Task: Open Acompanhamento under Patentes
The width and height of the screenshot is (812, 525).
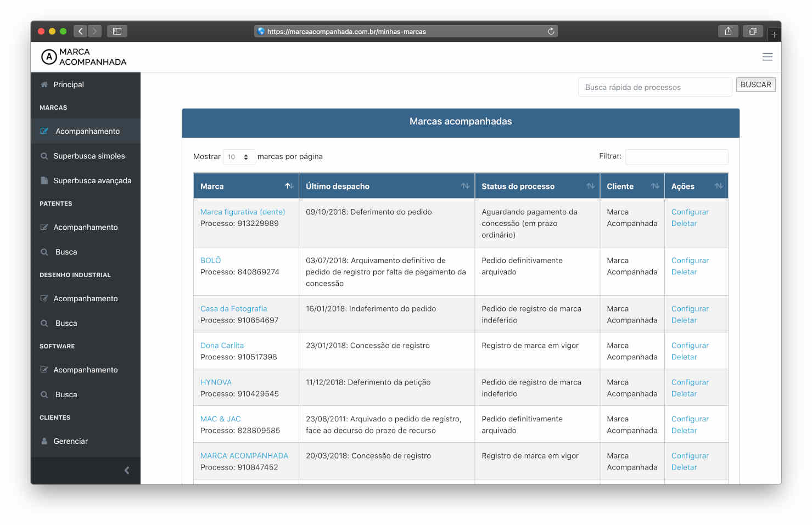Action: click(86, 227)
